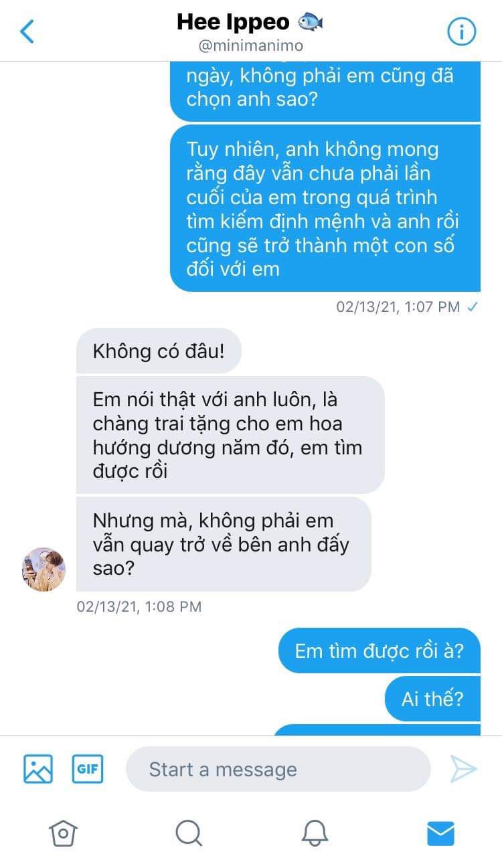Tap the 02/13/21, 1:08 PM timestamp
Viewport: 502px width, 868px height.
(x=139, y=606)
